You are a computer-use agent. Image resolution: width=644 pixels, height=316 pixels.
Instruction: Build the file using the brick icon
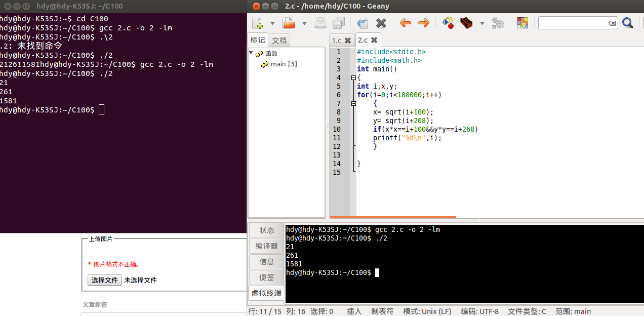(x=466, y=23)
